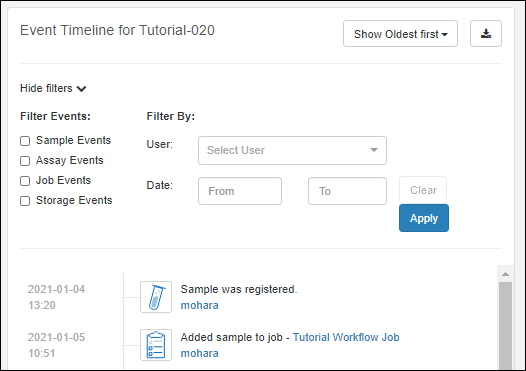Screen dimensions: 526x371
Task: Open mohara user link under Sample registered
Action: pos(199,305)
